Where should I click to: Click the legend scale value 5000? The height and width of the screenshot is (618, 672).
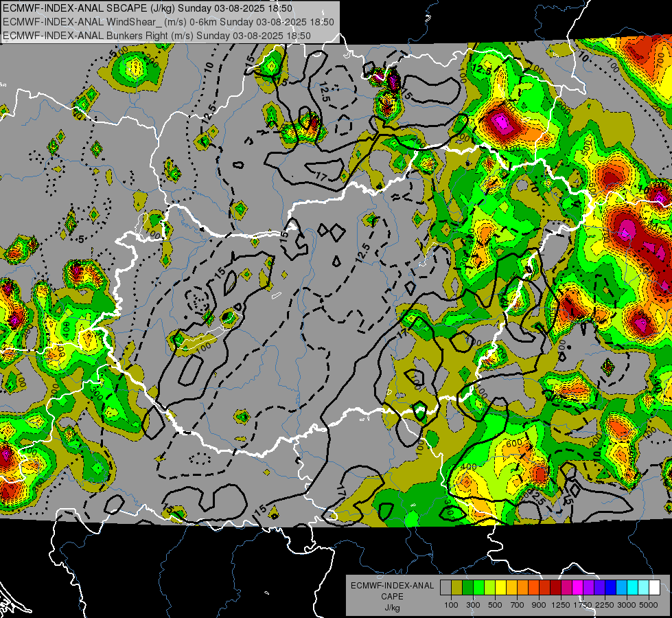649,605
